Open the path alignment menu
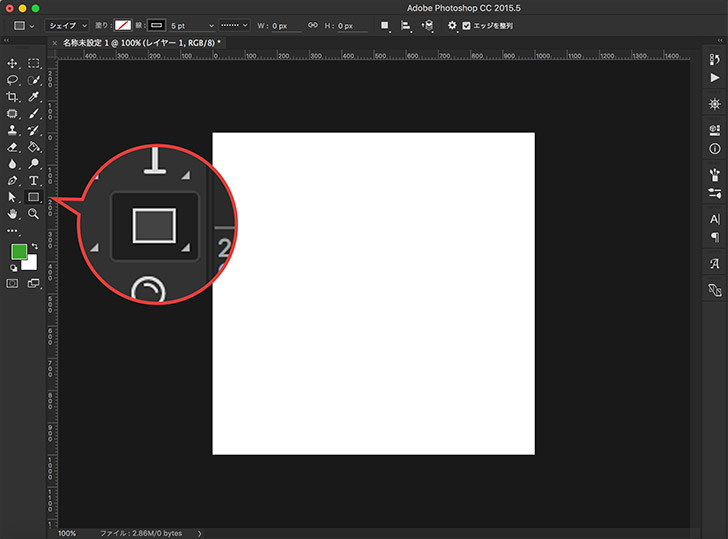 (406, 26)
